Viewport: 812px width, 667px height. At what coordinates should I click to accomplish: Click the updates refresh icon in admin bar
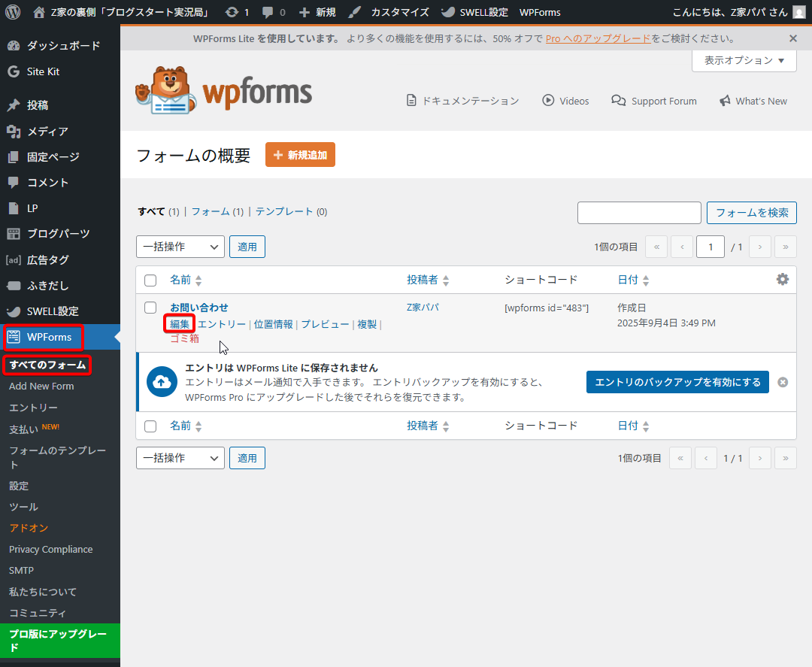tap(232, 12)
